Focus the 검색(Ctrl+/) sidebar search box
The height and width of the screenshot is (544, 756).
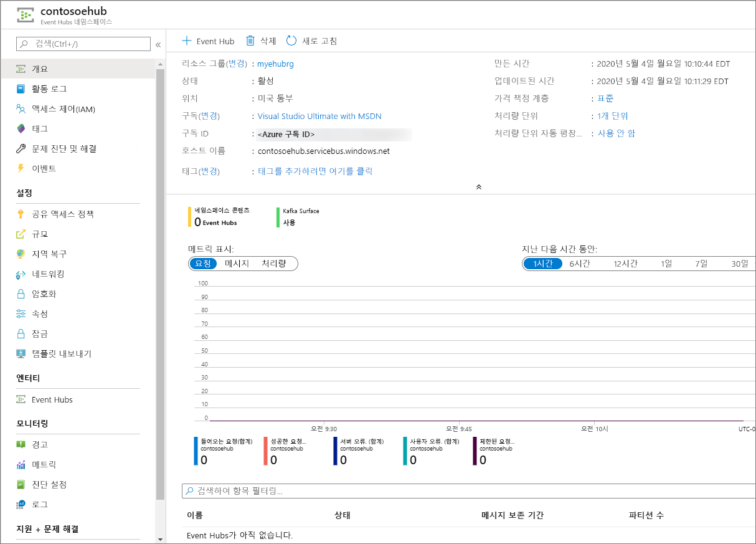click(83, 44)
